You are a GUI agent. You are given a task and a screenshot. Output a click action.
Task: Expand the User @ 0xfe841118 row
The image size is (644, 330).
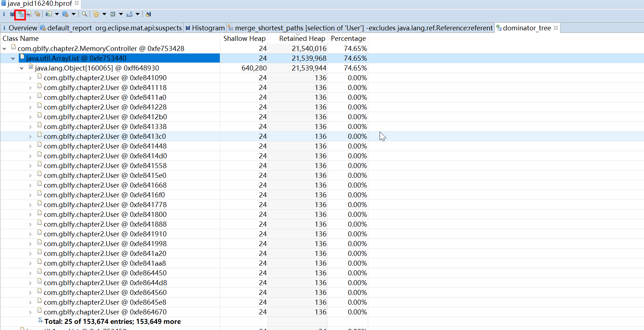pos(30,87)
